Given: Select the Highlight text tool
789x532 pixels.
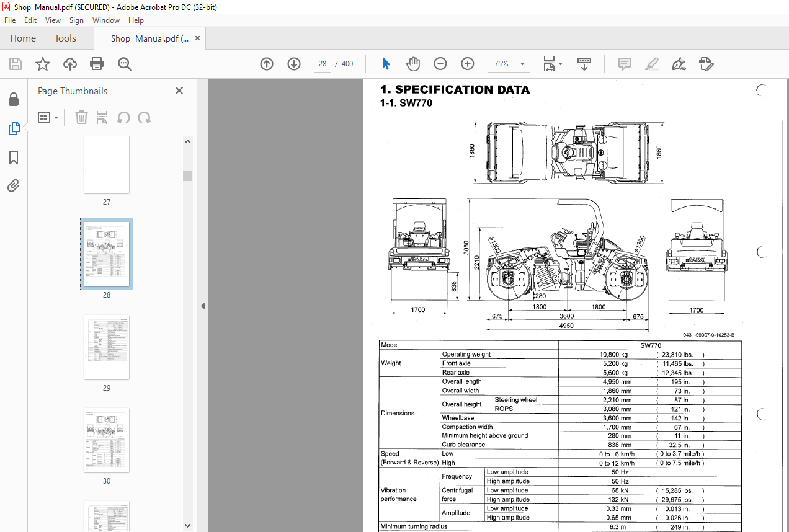Looking at the screenshot, I should pos(651,64).
